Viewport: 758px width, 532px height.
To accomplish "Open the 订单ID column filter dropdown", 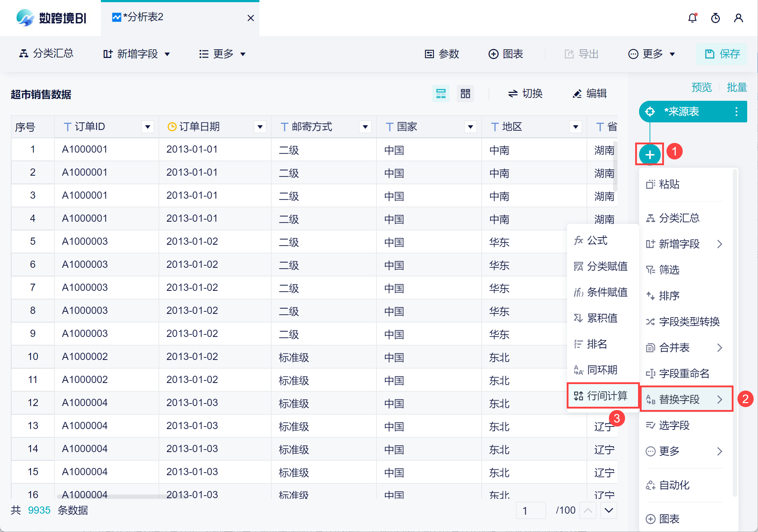I will [147, 127].
